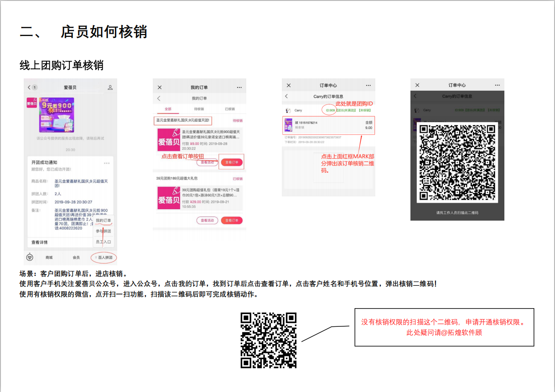Click the 开团成功通知 card title
This screenshot has height=392, width=555.
(44, 162)
